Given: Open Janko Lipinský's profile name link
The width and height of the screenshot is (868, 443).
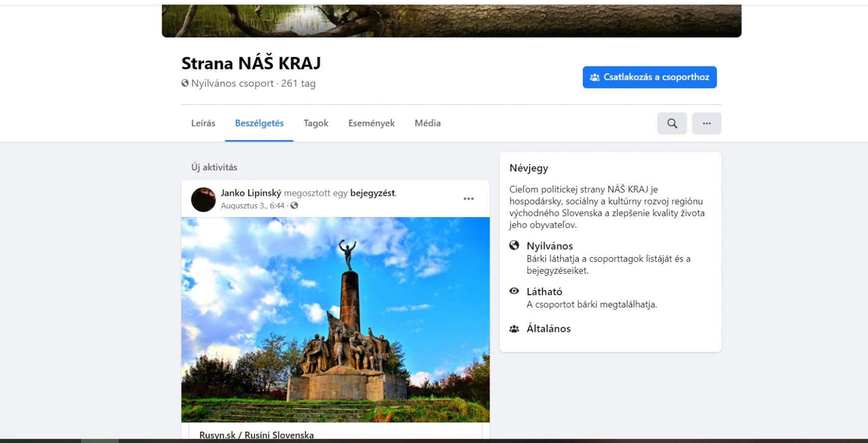Looking at the screenshot, I should [251, 193].
